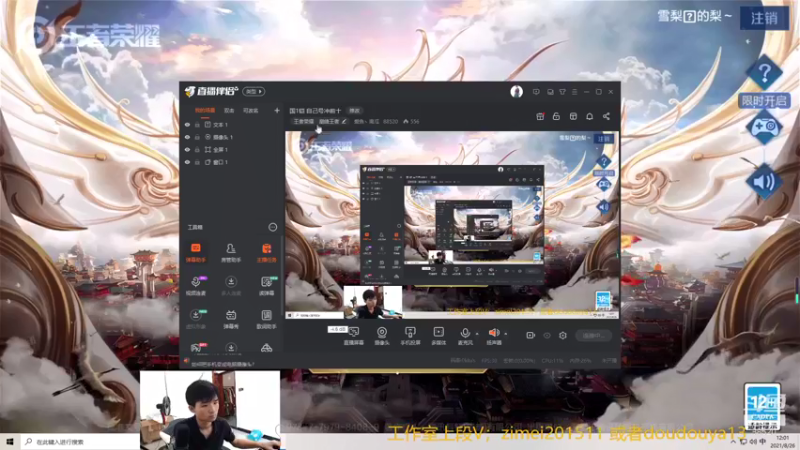
Task: Open the message icon in the title bar
Action: click(536, 92)
